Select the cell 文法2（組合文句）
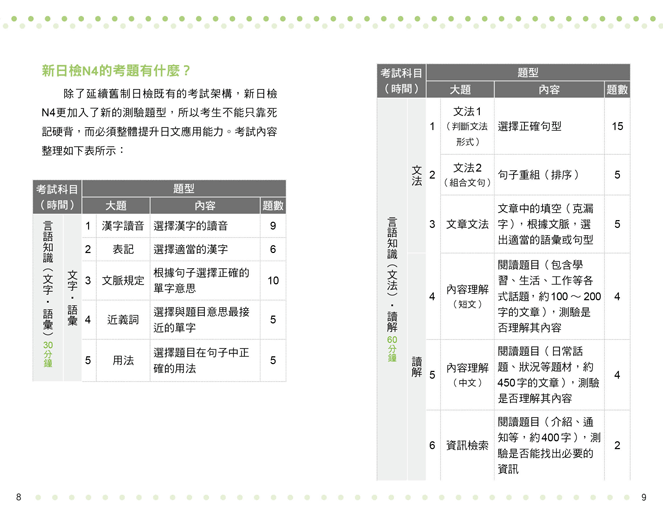 [467, 175]
